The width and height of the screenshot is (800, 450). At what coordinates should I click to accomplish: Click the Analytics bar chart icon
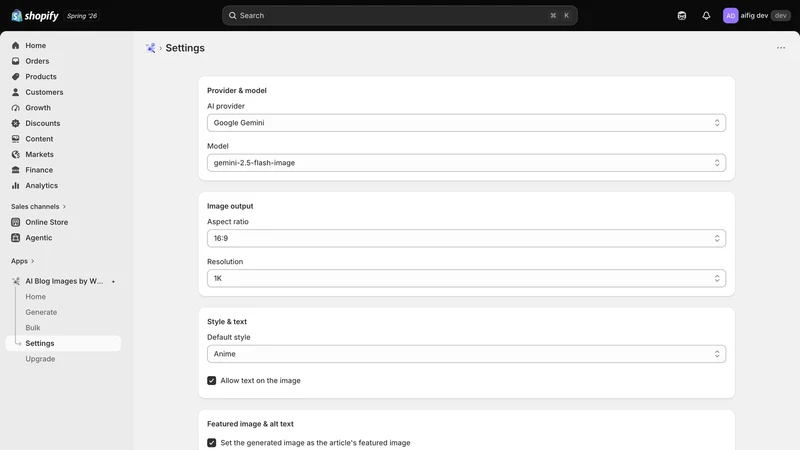click(15, 186)
